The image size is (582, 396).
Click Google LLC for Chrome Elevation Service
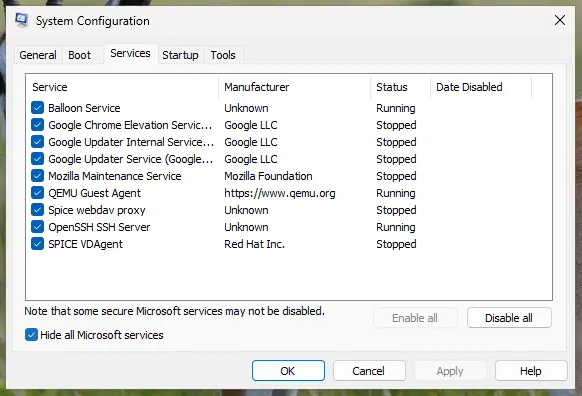point(251,125)
